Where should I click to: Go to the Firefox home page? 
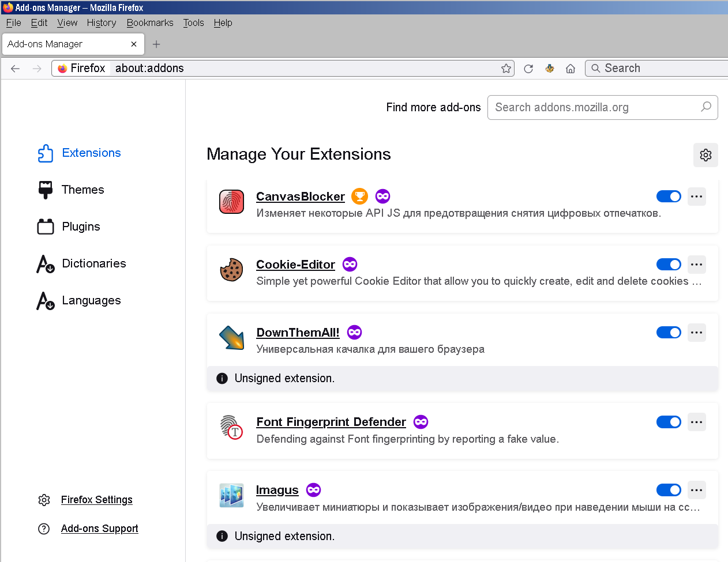[x=571, y=69]
